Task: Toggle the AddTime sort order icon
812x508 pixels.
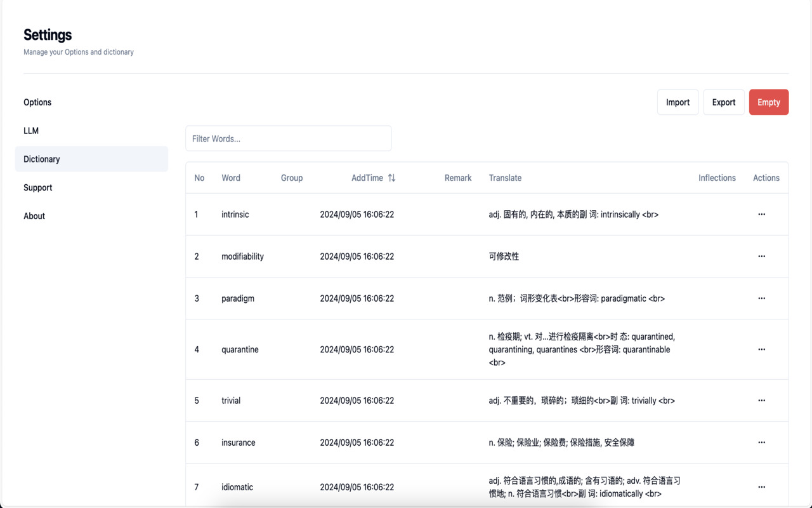Action: pos(392,178)
